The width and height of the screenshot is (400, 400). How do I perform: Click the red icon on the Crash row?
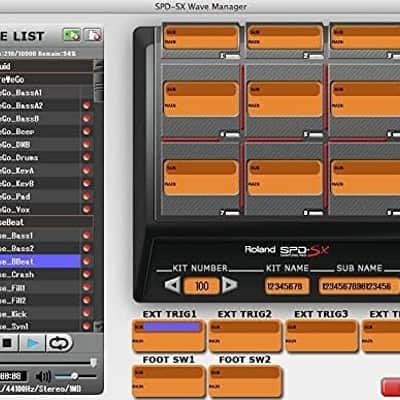pos(87,274)
